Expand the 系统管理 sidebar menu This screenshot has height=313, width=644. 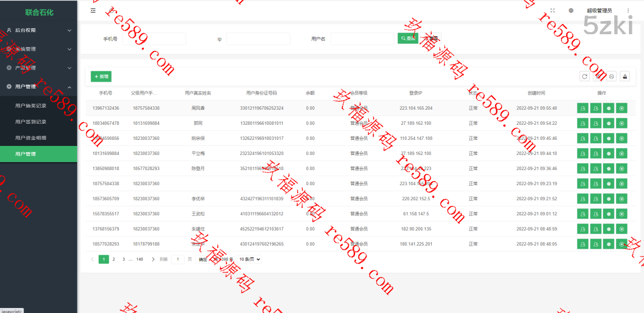38,49
